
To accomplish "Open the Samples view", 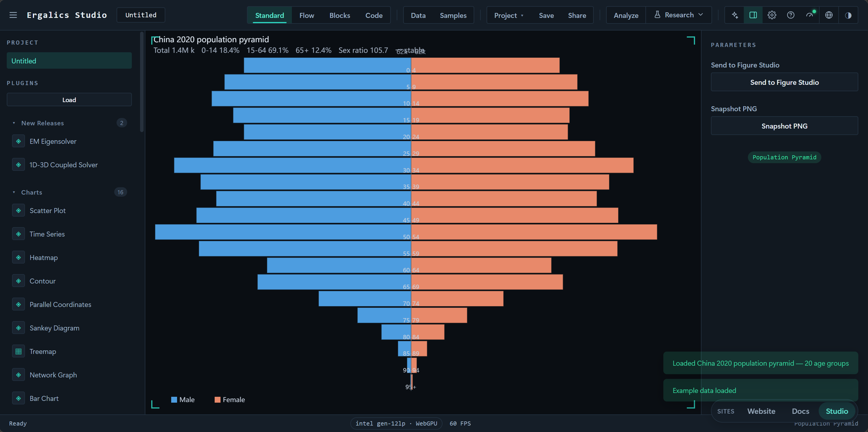I will [453, 15].
